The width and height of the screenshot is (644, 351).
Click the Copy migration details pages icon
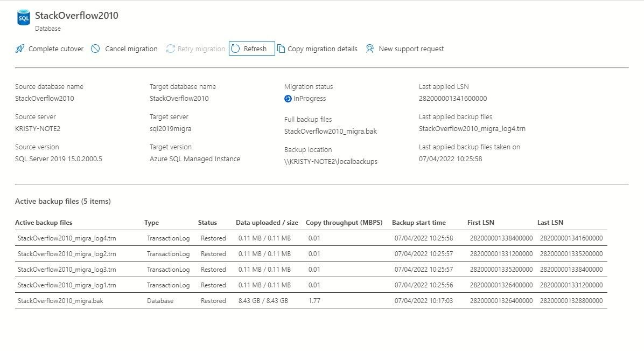point(281,49)
